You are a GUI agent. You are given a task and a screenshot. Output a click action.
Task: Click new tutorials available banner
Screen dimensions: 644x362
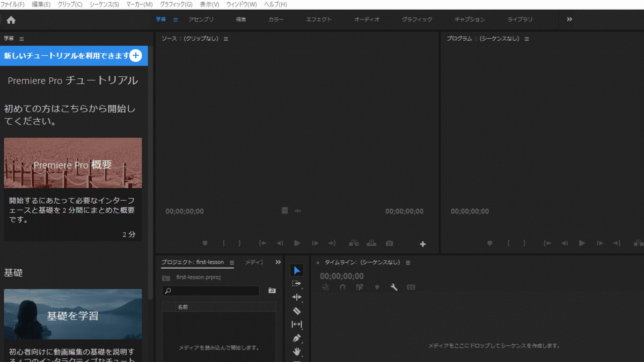(74, 56)
